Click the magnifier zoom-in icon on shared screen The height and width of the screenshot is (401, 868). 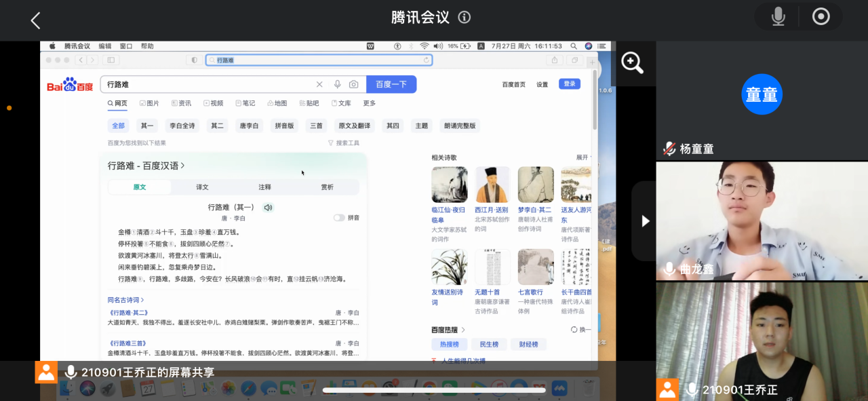[x=632, y=63]
